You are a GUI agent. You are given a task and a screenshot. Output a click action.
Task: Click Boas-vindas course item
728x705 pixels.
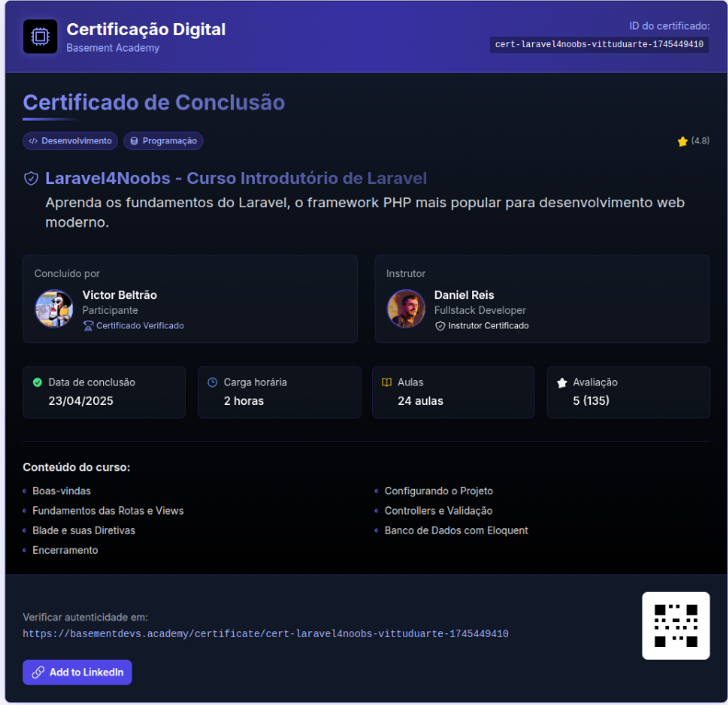[x=62, y=491]
